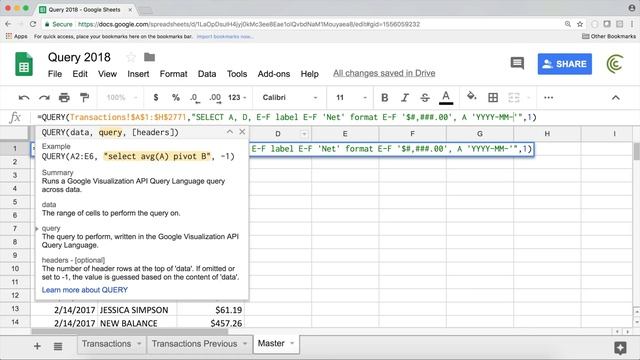640x360 pixels.
Task: Close the QUERY help tooltip
Action: [x=242, y=132]
